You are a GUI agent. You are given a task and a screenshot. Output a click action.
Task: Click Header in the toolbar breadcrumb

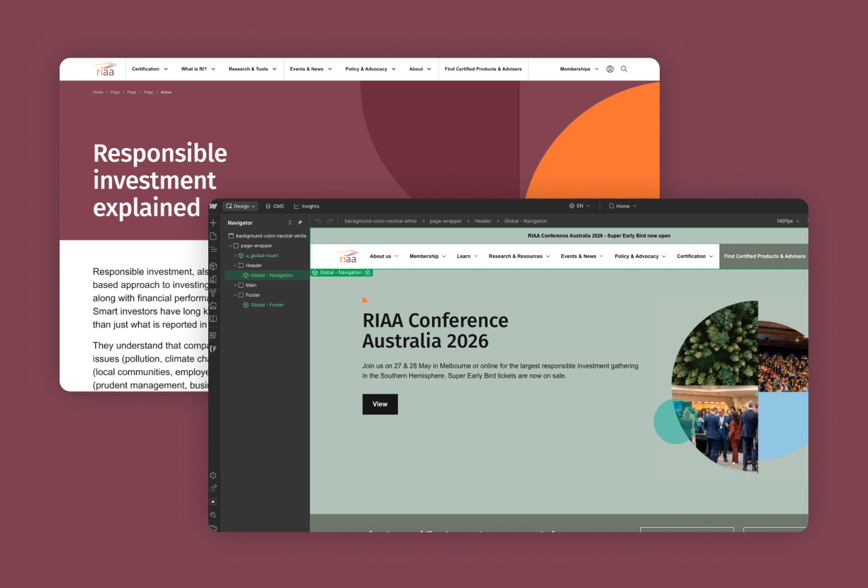(483, 221)
